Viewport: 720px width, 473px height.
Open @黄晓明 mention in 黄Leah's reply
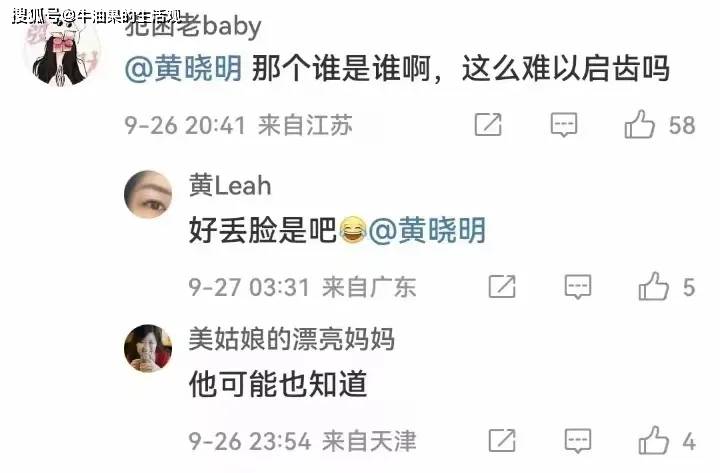tap(427, 230)
